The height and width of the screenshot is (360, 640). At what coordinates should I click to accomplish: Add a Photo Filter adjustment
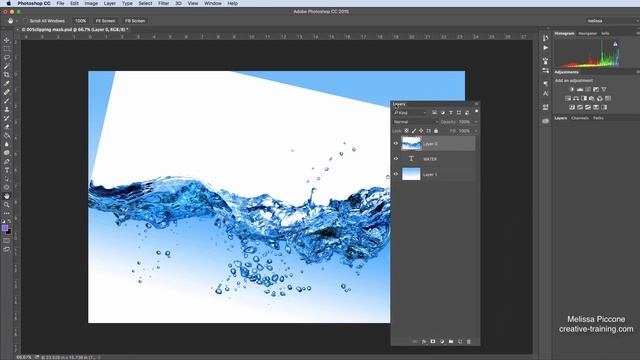pos(592,98)
